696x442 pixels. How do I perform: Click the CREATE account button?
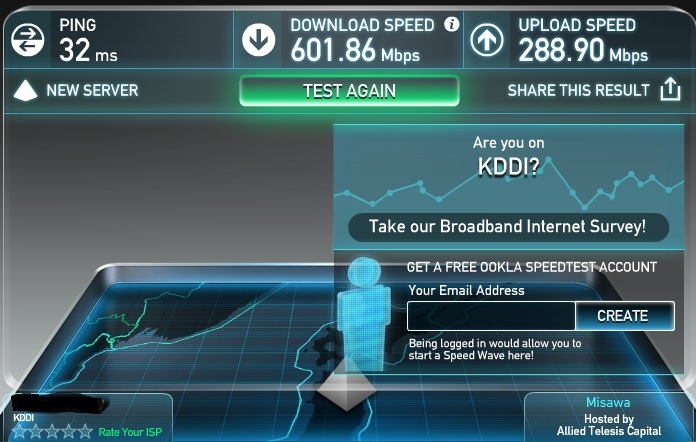click(x=625, y=316)
